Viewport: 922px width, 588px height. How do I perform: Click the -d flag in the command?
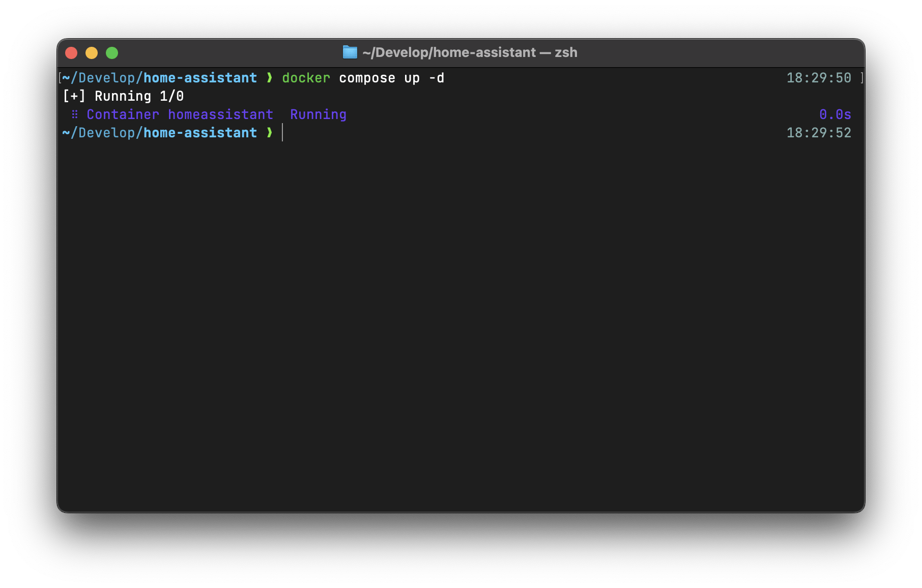tap(437, 78)
